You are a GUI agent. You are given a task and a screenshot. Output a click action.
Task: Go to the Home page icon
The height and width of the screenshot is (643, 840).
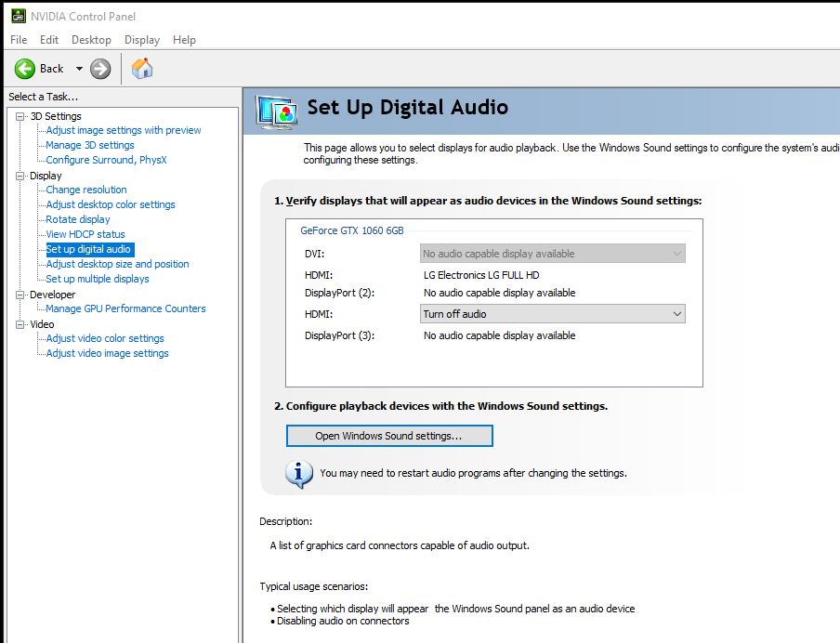[142, 69]
